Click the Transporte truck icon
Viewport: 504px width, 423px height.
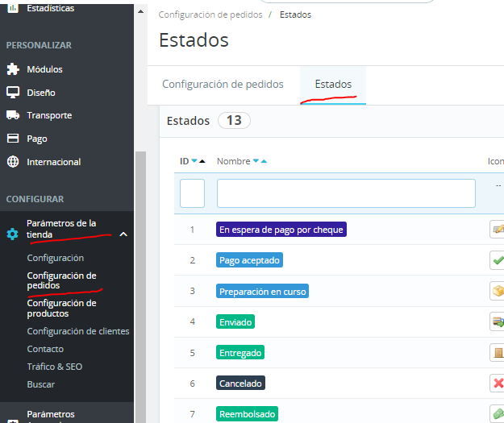coord(13,115)
